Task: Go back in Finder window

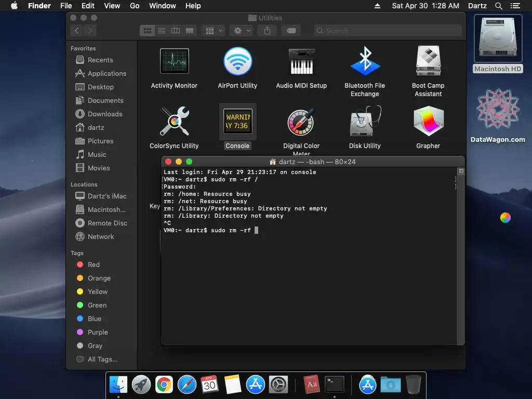Action: pos(77,31)
